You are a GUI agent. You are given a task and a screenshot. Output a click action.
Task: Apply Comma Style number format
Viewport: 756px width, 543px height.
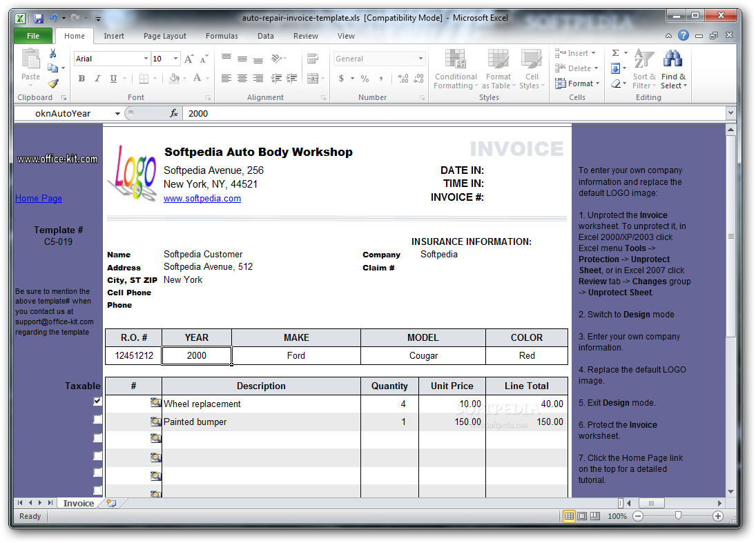click(x=381, y=79)
